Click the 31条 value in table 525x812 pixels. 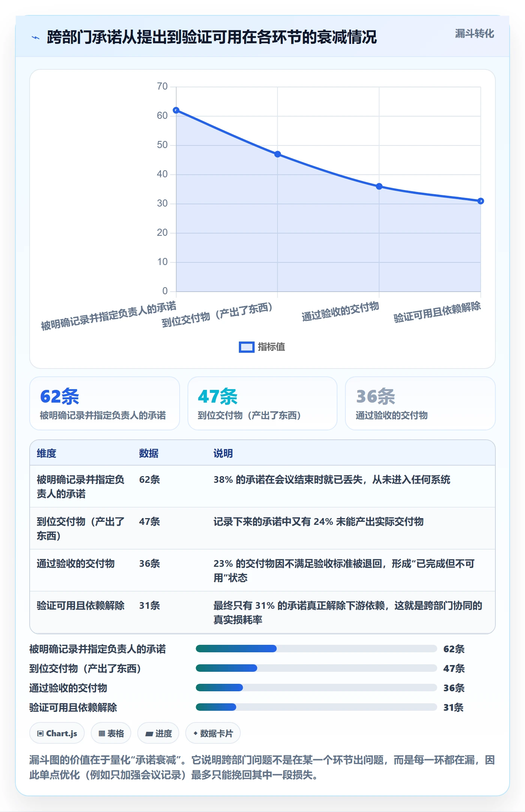point(150,605)
